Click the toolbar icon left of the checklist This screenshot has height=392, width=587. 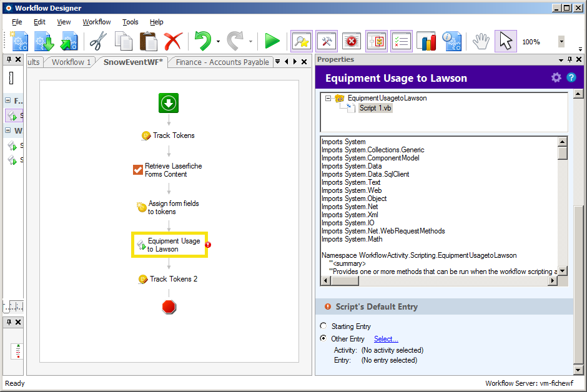point(377,41)
